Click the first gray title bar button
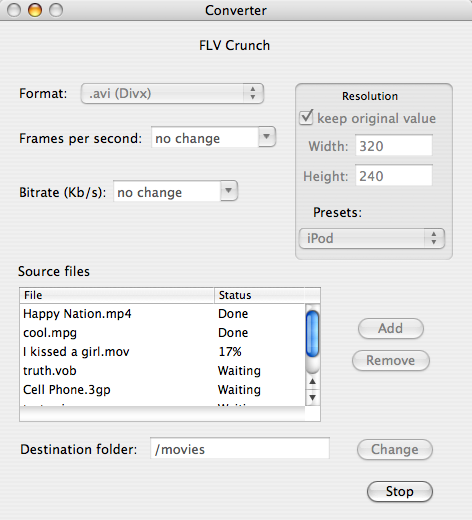This screenshot has height=520, width=472. [14, 10]
